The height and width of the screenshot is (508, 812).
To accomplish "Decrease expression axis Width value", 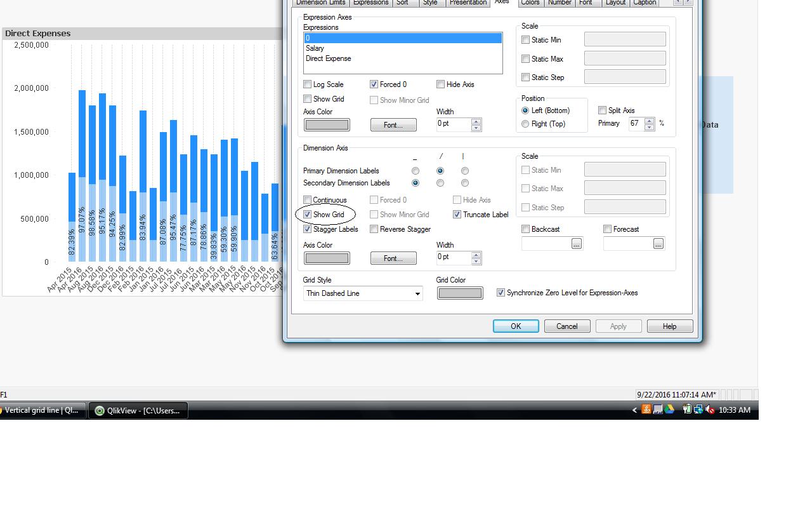I will pyautogui.click(x=476, y=128).
